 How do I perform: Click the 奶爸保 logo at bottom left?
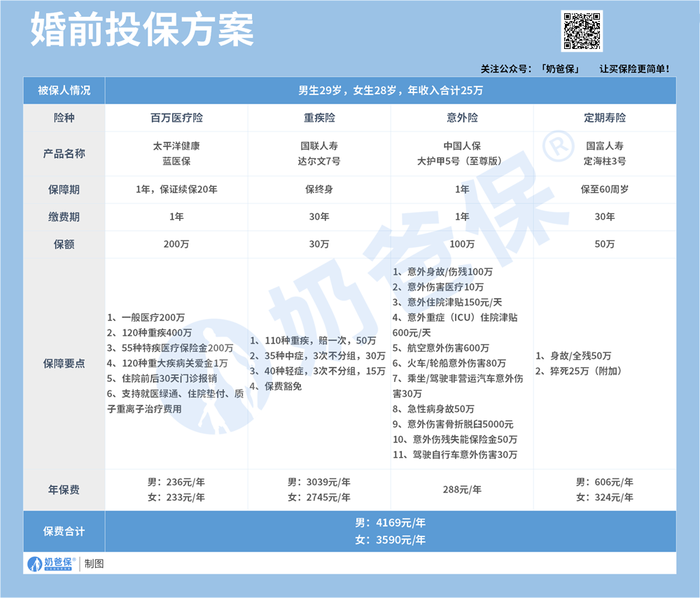pyautogui.click(x=52, y=564)
